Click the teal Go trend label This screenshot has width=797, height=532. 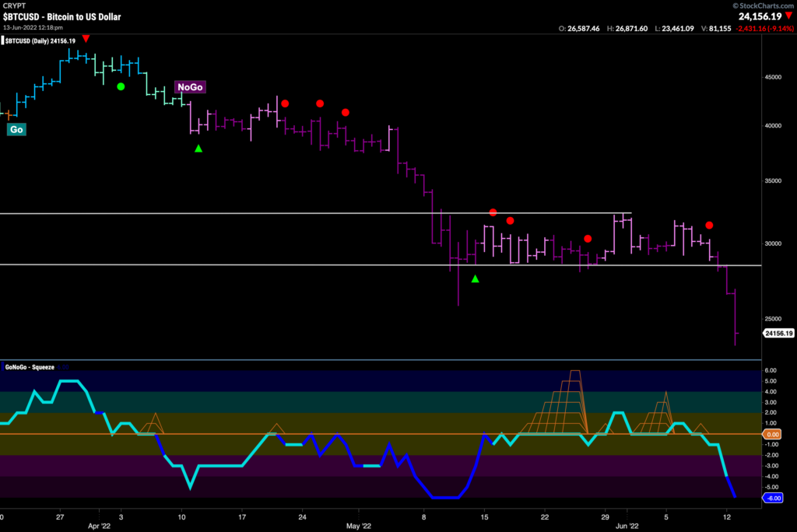pos(16,130)
